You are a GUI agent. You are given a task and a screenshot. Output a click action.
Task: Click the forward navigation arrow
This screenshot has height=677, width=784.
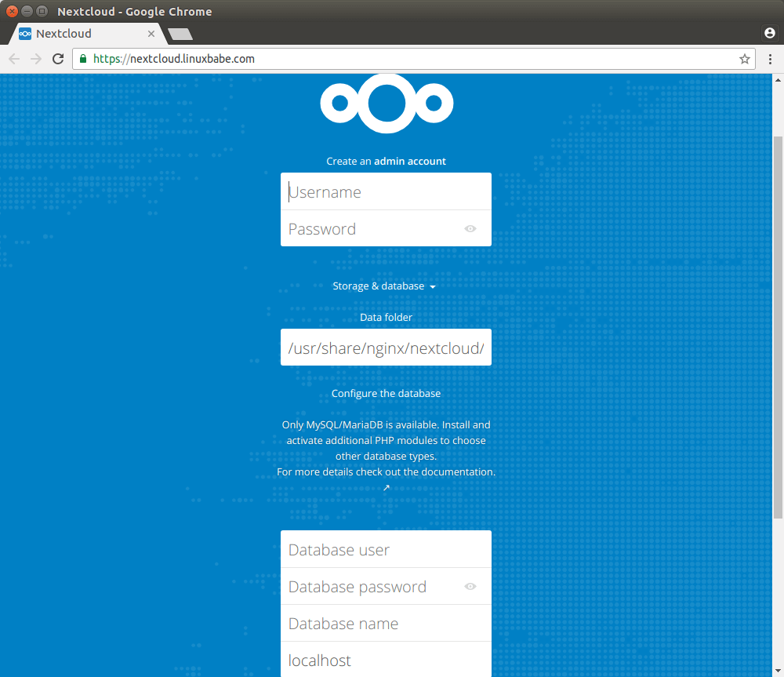[36, 59]
